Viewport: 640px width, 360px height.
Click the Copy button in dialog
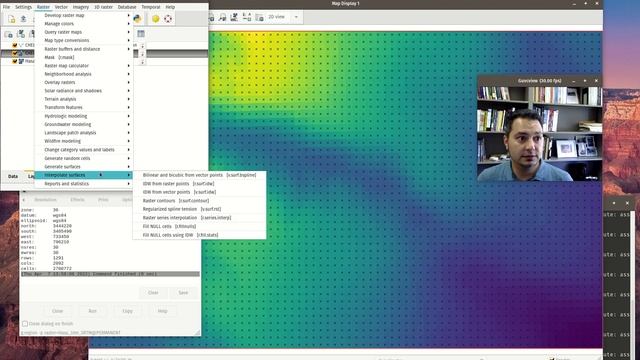pyautogui.click(x=127, y=311)
